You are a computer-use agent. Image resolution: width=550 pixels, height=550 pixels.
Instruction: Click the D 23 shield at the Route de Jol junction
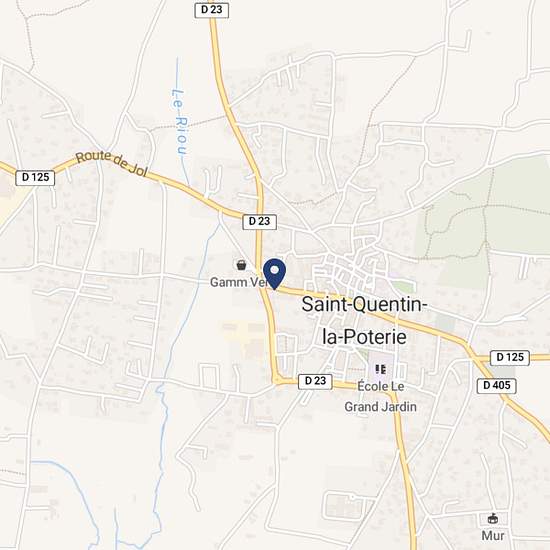pyautogui.click(x=260, y=222)
